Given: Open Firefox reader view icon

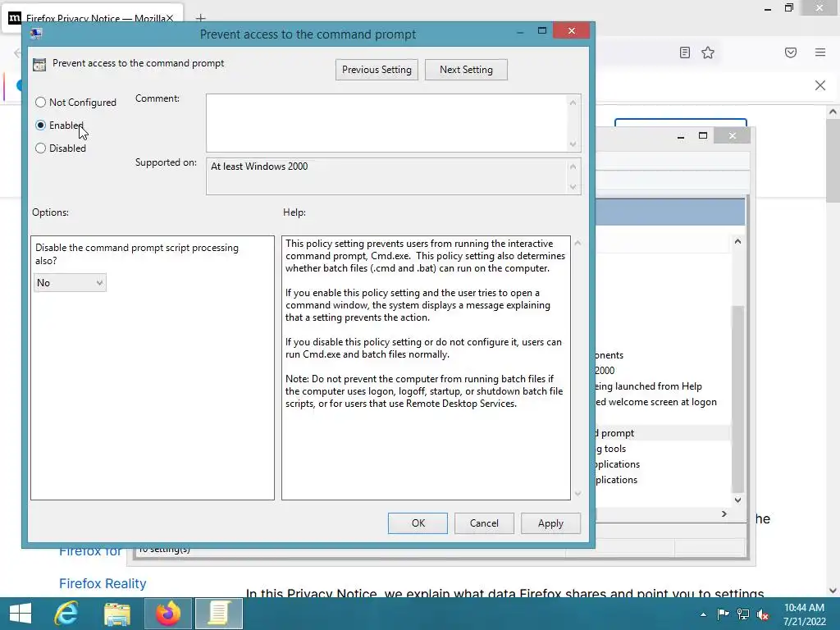Looking at the screenshot, I should 685,52.
